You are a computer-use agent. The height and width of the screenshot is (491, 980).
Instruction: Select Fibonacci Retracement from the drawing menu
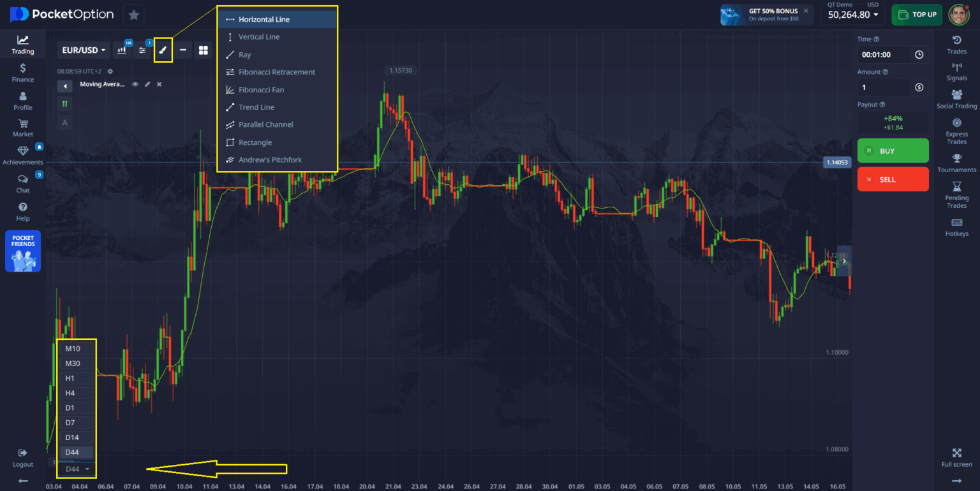[276, 71]
